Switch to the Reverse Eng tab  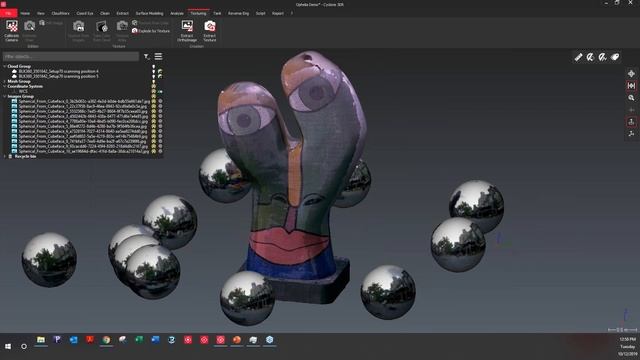(238, 13)
